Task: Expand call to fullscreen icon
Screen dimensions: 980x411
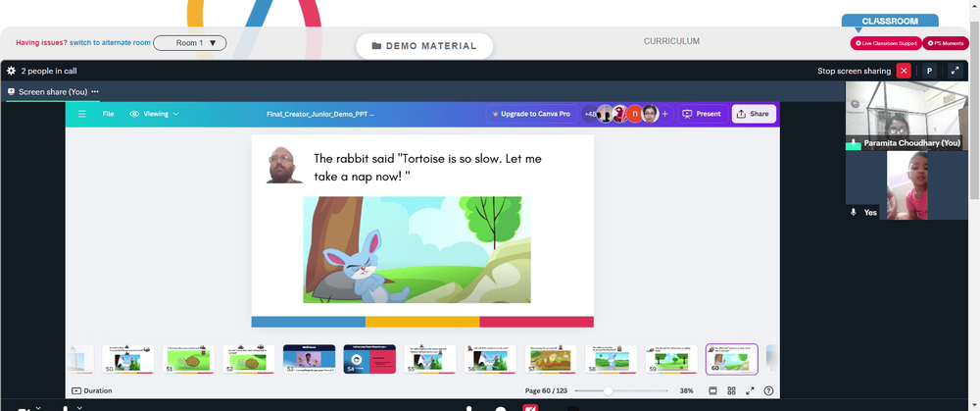Action: (x=955, y=71)
